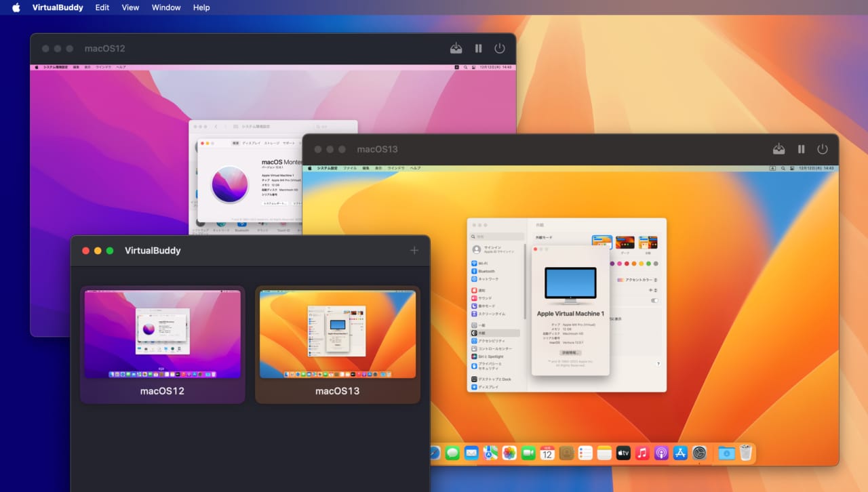Open Trash in the macOS13 dock
The image size is (868, 492).
point(745,453)
